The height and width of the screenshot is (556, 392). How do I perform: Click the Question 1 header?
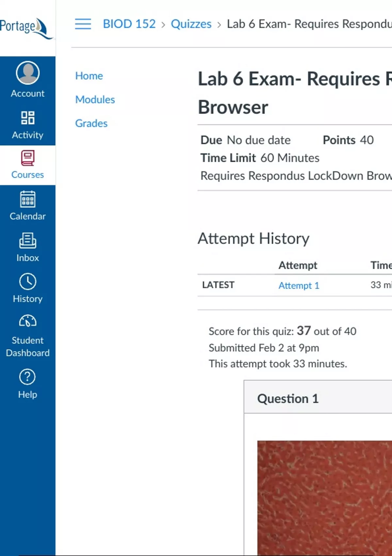(x=288, y=399)
